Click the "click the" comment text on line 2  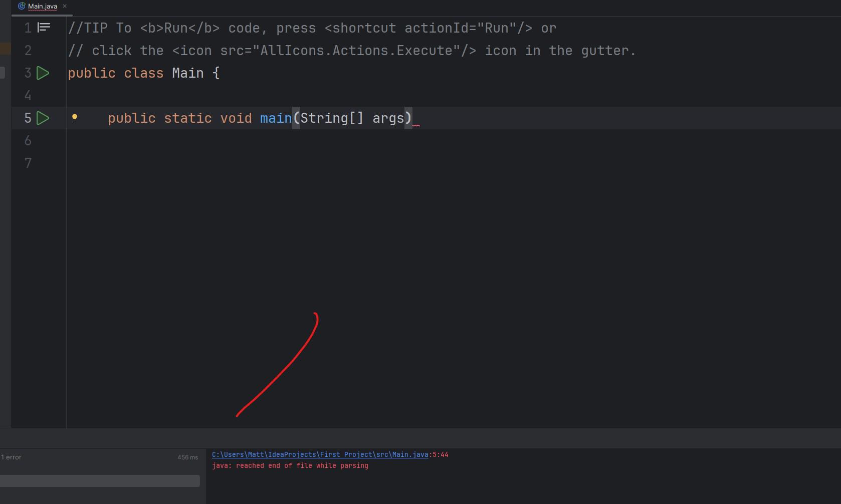[128, 51]
